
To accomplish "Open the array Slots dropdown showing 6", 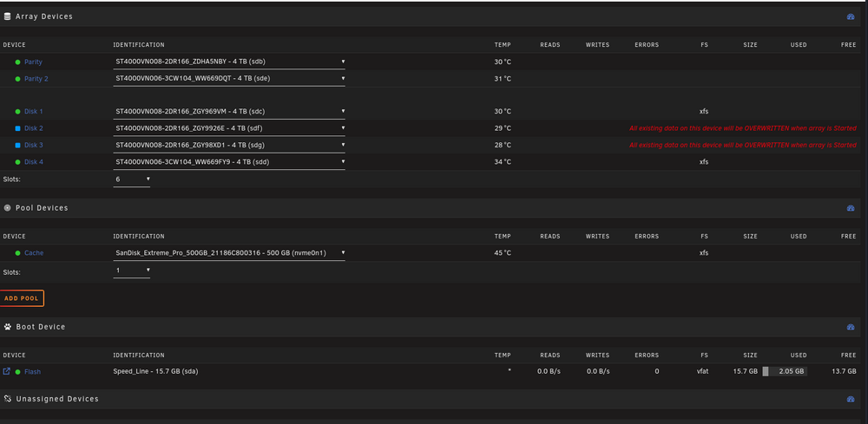I will click(x=132, y=179).
